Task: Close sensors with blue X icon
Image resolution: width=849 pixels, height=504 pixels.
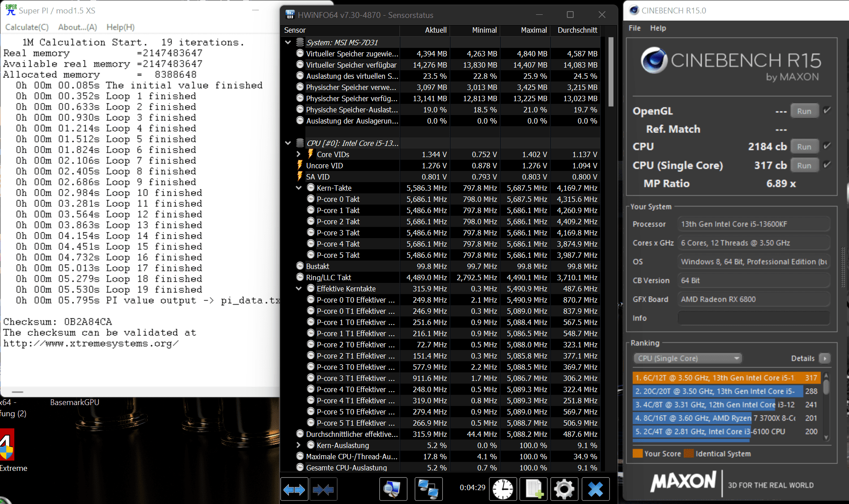Action: tap(596, 489)
